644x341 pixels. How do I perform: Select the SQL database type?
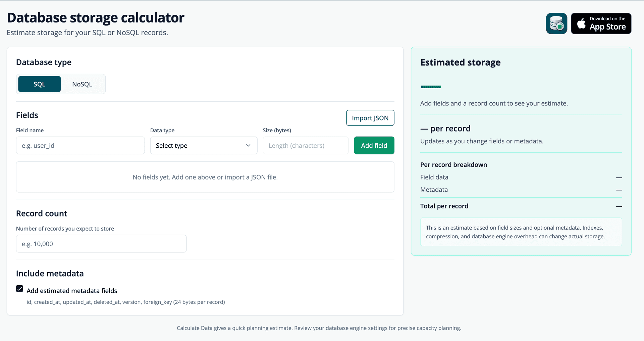point(40,84)
